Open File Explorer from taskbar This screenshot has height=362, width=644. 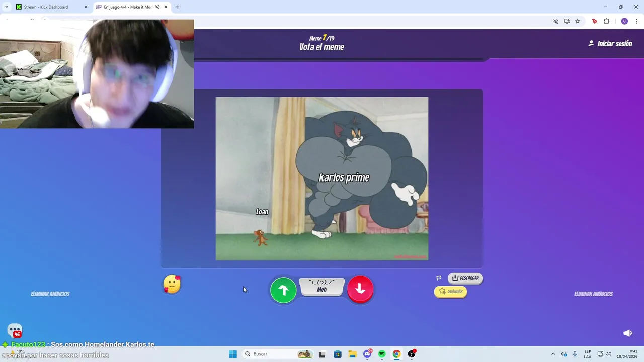(x=352, y=354)
